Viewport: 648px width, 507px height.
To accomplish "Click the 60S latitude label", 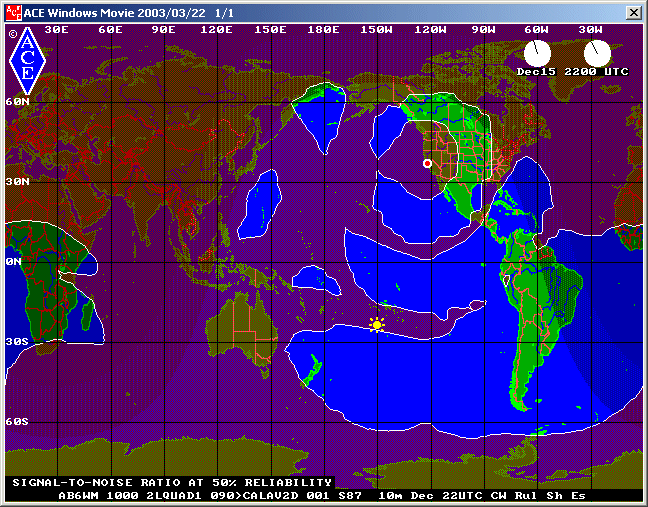I will pyautogui.click(x=17, y=421).
